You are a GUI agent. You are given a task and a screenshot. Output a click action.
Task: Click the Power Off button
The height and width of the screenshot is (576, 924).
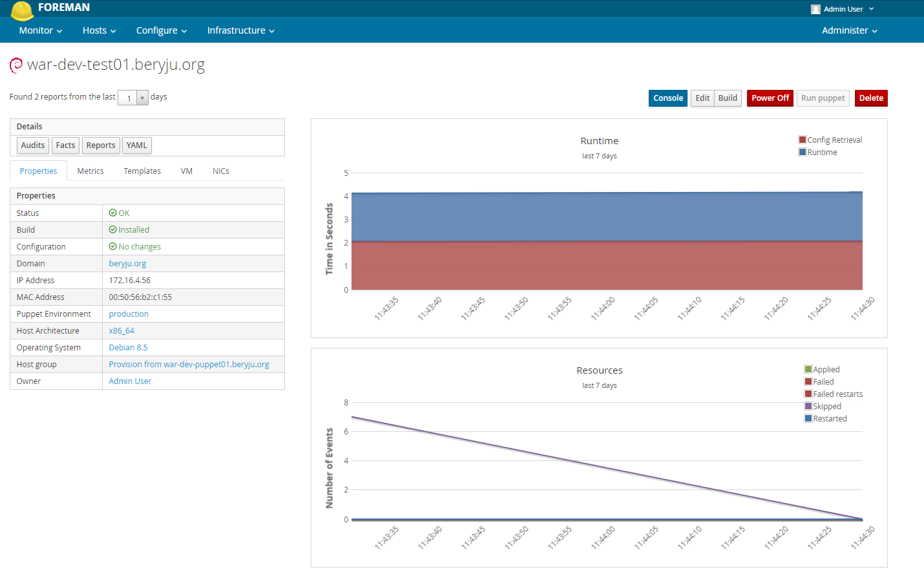(770, 98)
